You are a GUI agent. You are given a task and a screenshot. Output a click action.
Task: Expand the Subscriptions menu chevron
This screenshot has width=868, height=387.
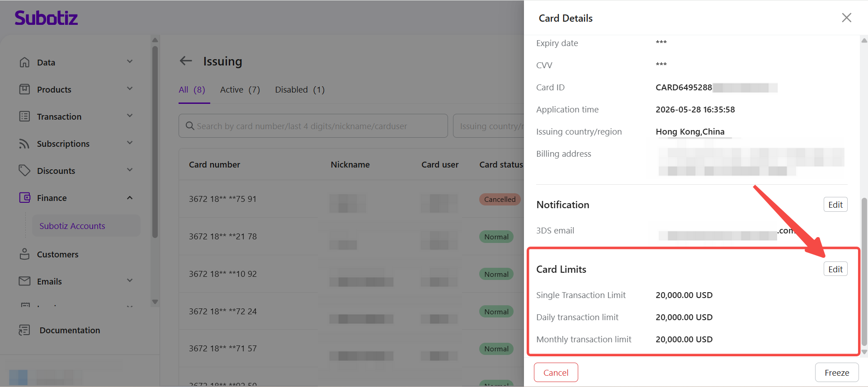coord(130,143)
